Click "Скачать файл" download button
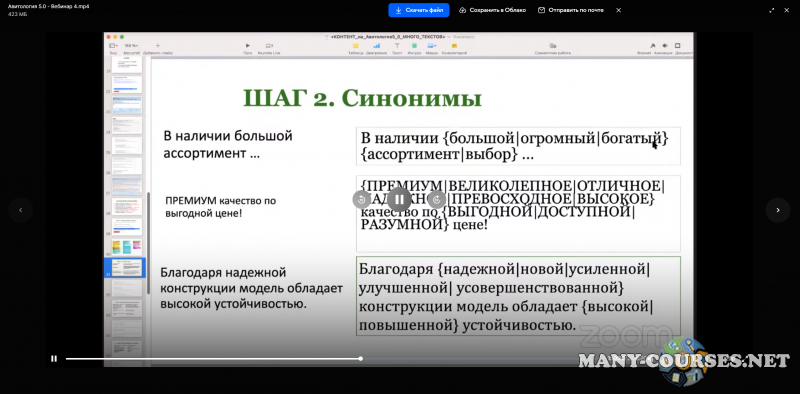The image size is (800, 394). pos(419,10)
